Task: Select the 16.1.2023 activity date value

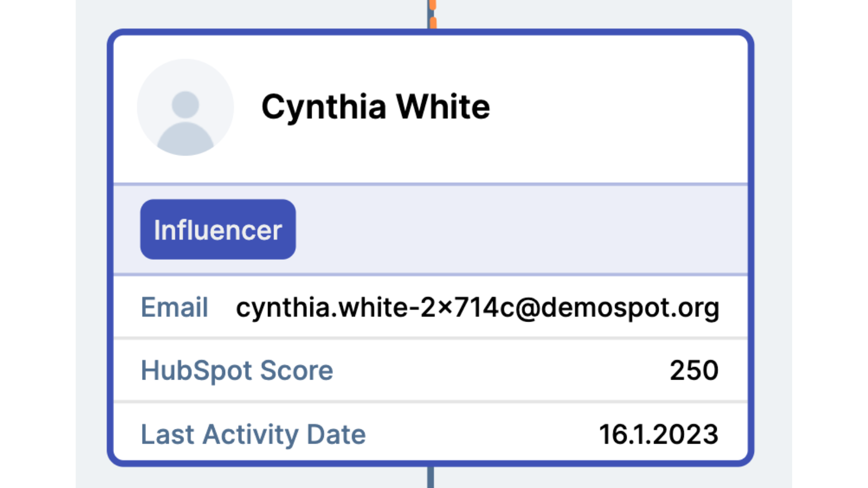Action: (x=659, y=434)
